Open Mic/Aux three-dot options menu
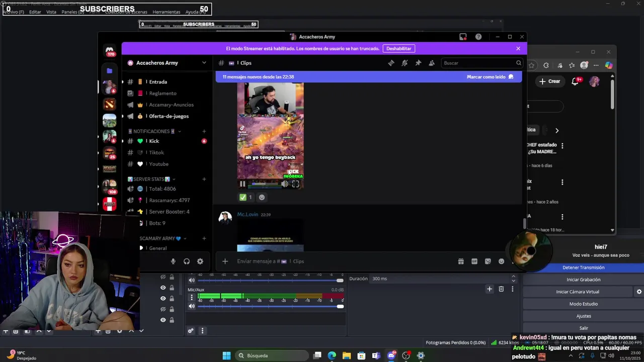The height and width of the screenshot is (362, 644). 192,298
